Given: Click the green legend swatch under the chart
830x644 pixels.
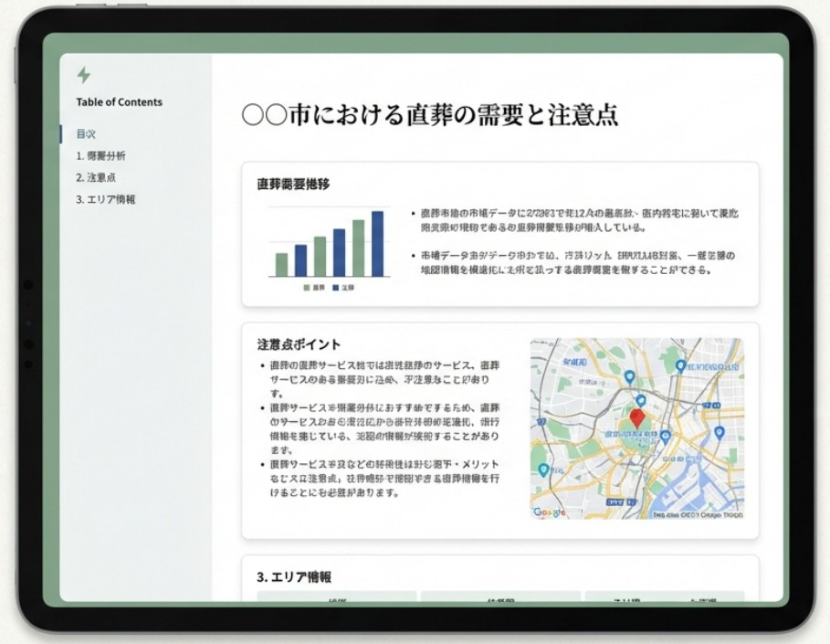Looking at the screenshot, I should click(307, 288).
